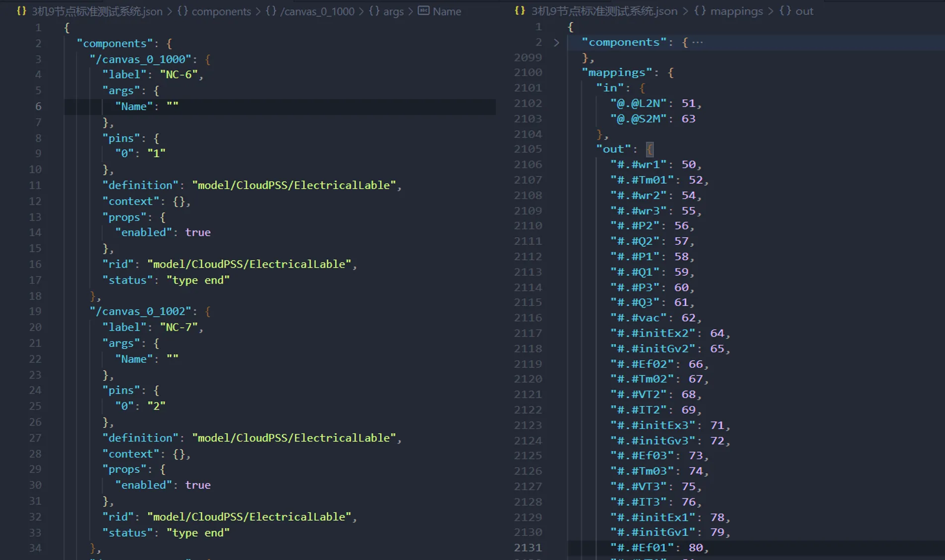The height and width of the screenshot is (560, 945).
Task: Click the definition string on line 27
Action: tap(294, 438)
